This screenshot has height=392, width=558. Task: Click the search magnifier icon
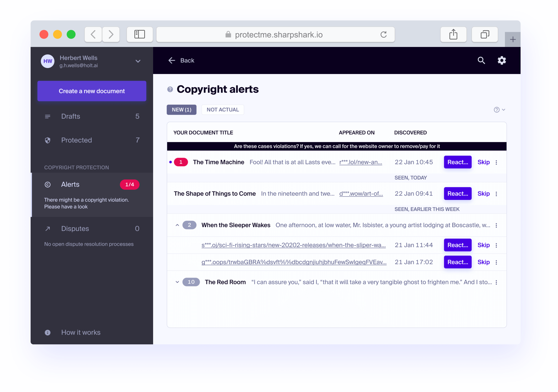pyautogui.click(x=481, y=60)
